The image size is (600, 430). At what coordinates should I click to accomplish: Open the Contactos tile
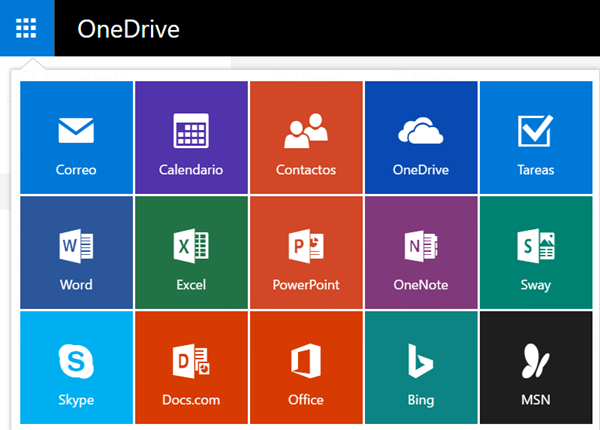click(306, 137)
